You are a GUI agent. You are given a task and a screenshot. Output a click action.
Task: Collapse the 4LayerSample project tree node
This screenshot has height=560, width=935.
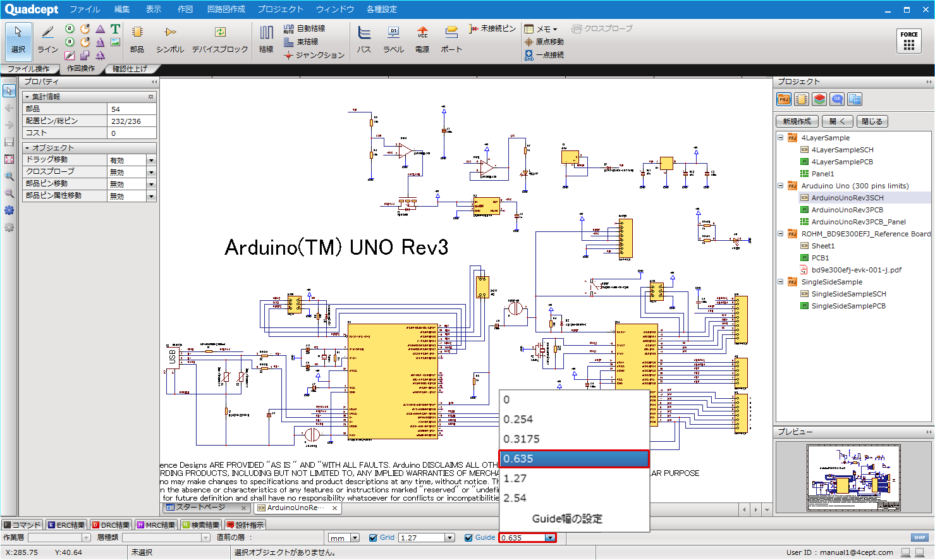781,138
